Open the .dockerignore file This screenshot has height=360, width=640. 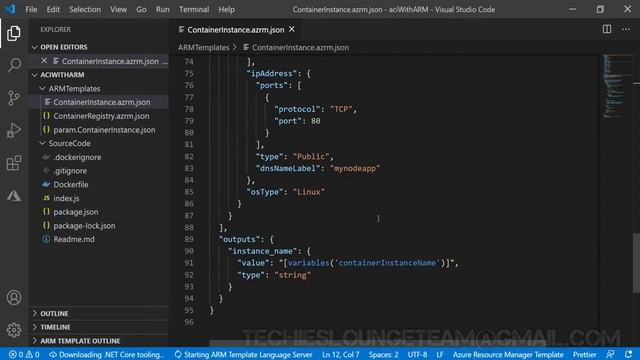click(x=99, y=157)
